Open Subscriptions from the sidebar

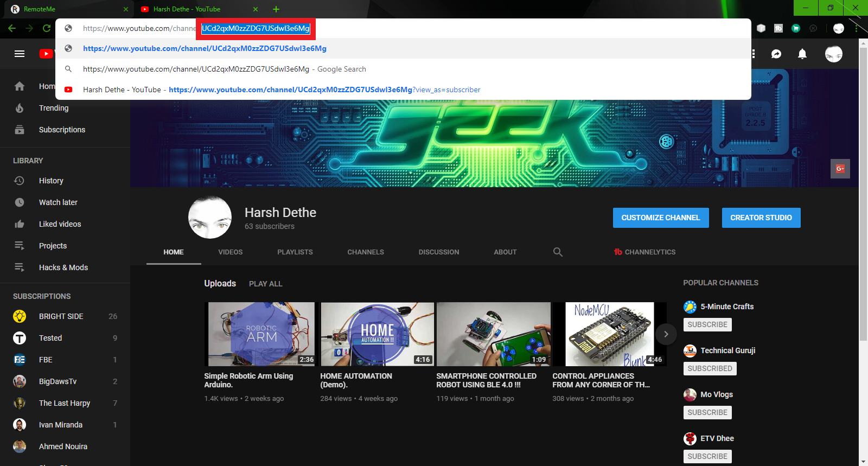[65, 130]
